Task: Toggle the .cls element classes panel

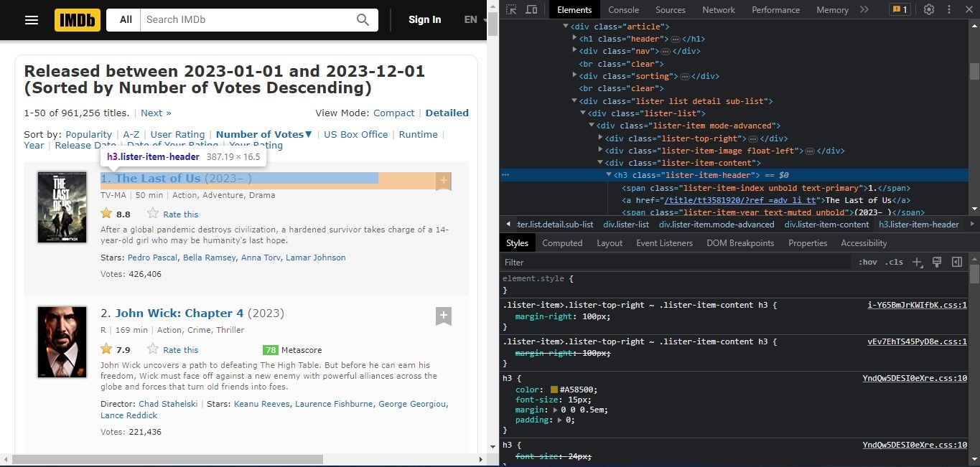Action: click(894, 263)
